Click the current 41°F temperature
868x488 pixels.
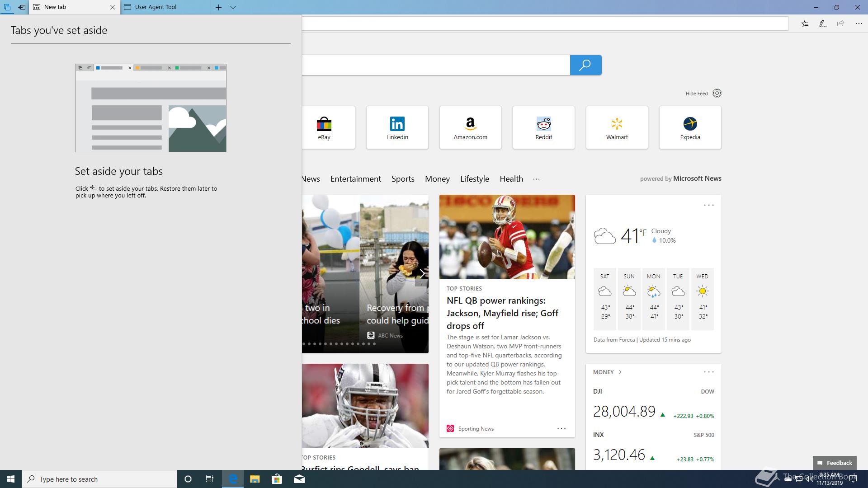click(633, 235)
